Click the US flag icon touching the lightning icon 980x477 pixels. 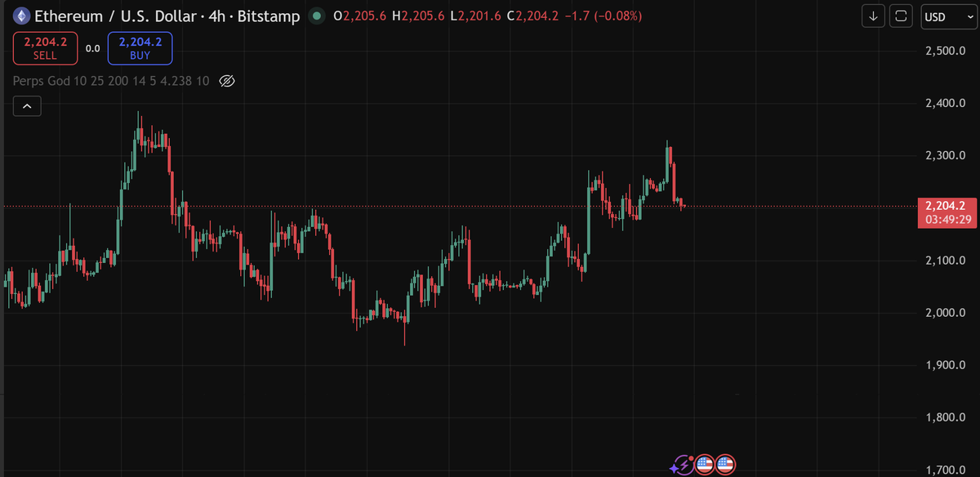[x=705, y=466]
